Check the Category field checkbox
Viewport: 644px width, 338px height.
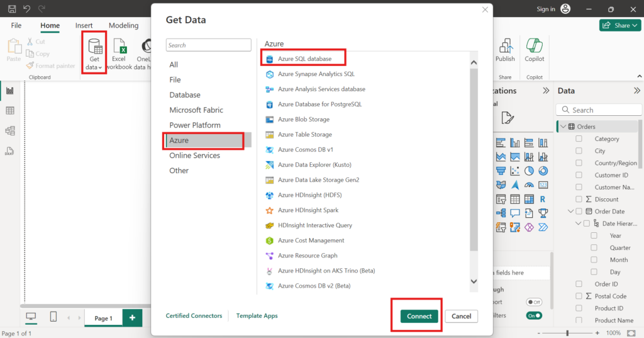[x=579, y=139]
